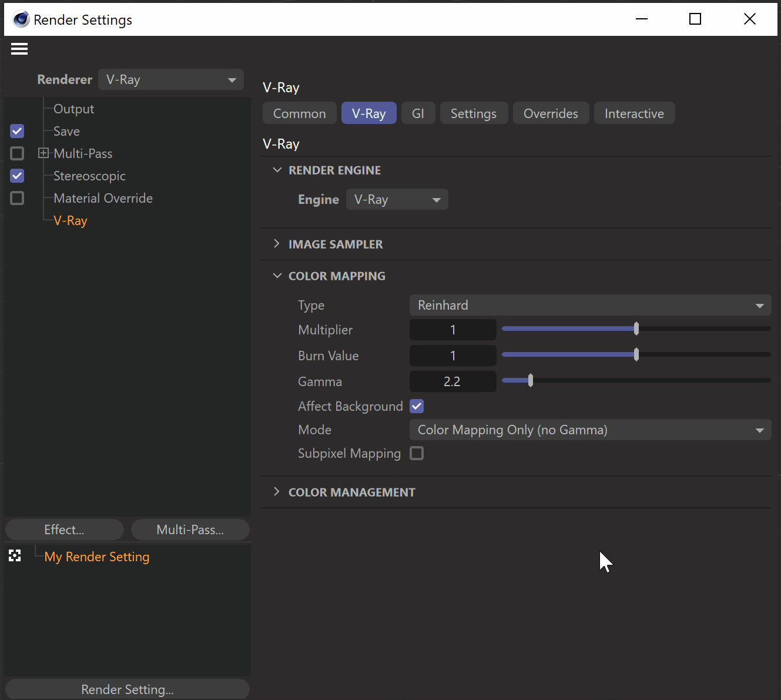Switch to the Settings tab
Viewport: 781px width, 700px height.
[474, 113]
